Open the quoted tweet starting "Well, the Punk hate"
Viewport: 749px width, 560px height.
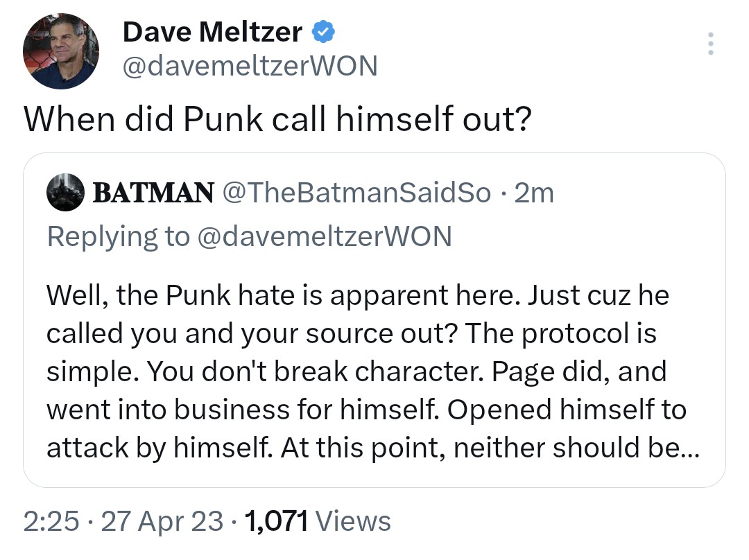(374, 334)
